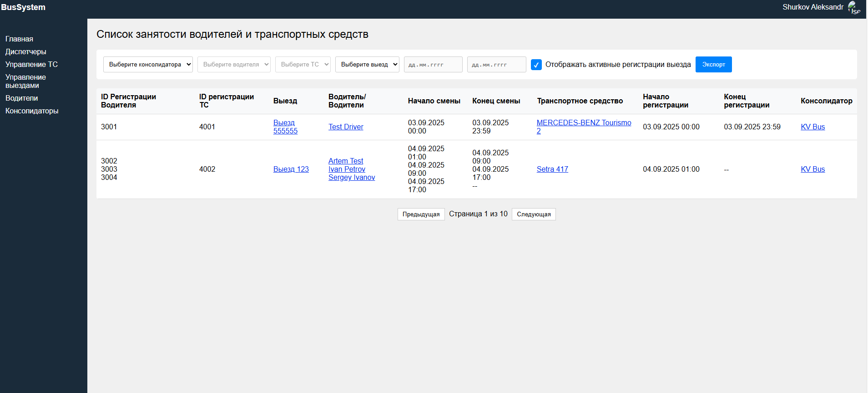Open Управление ТС in the sidebar
This screenshot has width=868, height=393.
coord(31,65)
